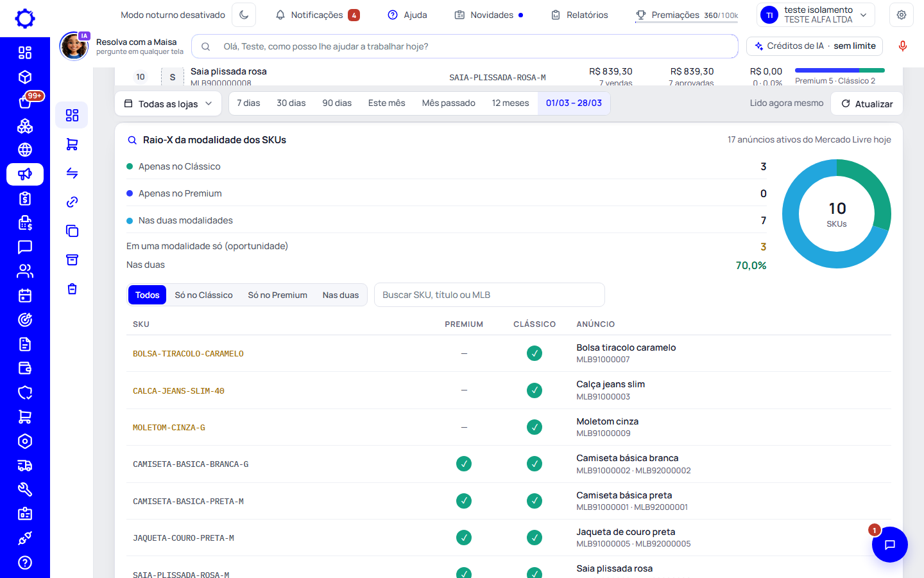Open the link chain icon in secondary sidebar
The height and width of the screenshot is (578, 924).
72,202
